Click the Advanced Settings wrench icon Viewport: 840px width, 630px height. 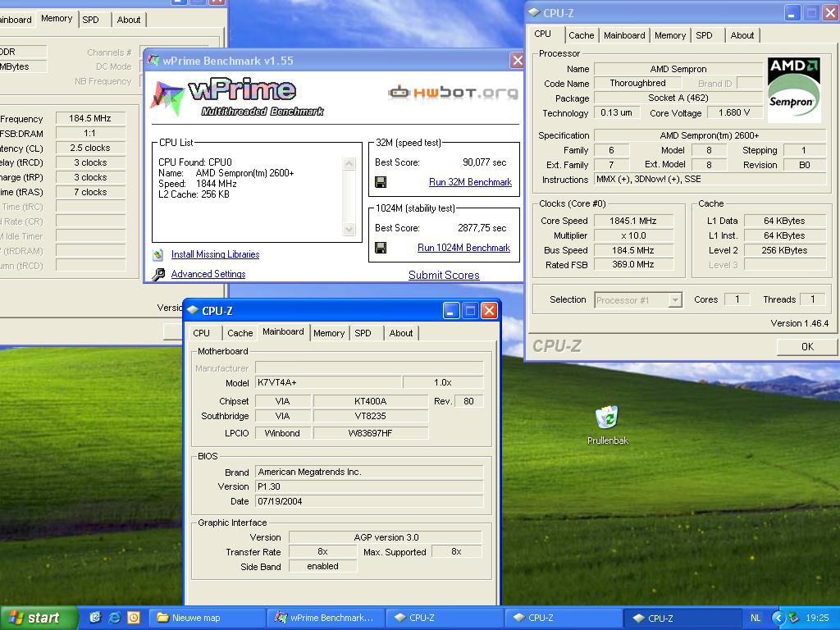158,274
